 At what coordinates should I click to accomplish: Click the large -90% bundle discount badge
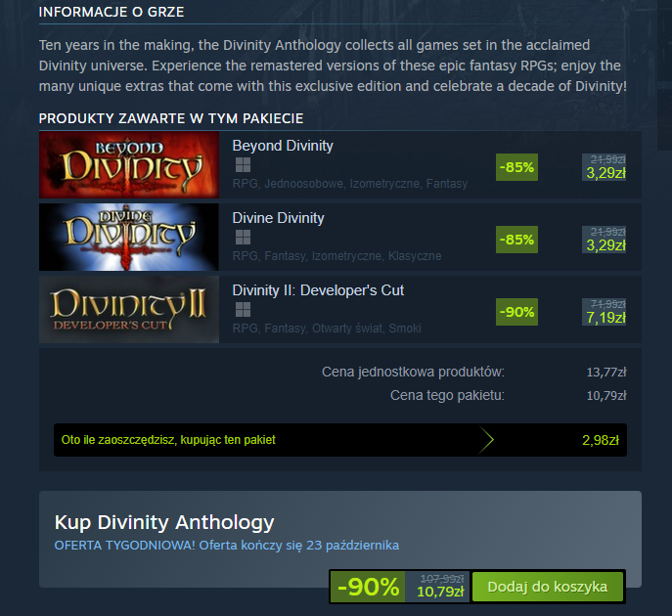[368, 587]
